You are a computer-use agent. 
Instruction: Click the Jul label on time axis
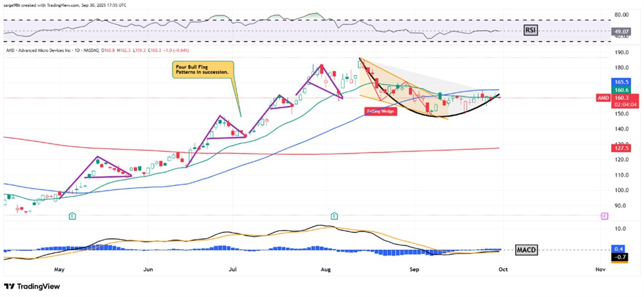233,269
